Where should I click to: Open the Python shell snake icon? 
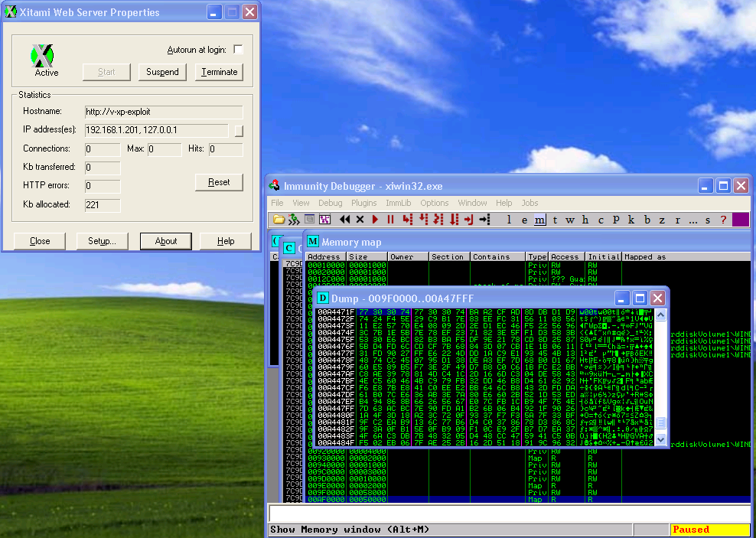coord(294,220)
